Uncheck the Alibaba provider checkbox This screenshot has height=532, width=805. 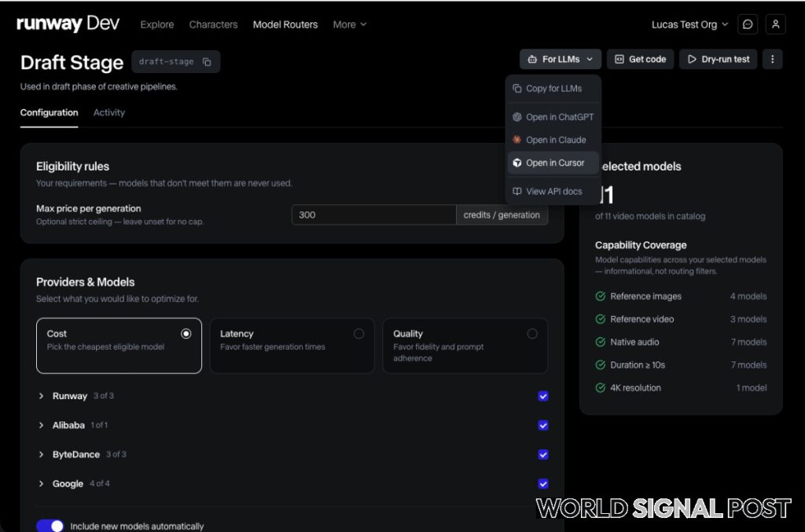[543, 425]
